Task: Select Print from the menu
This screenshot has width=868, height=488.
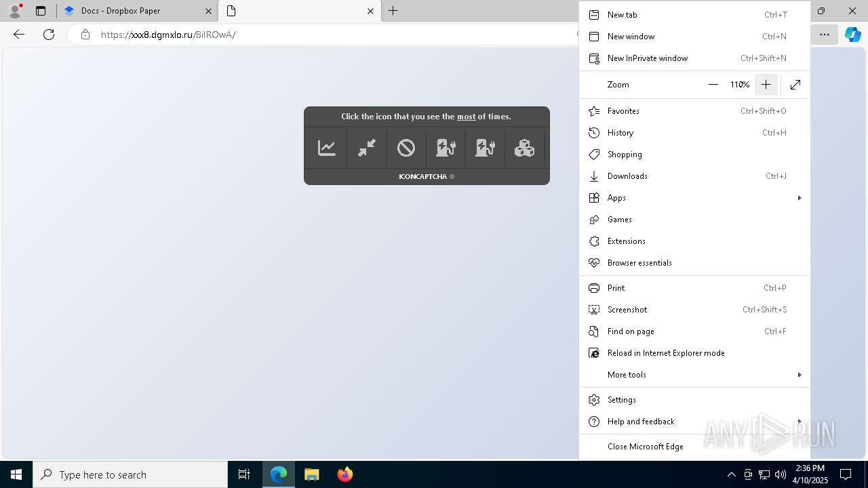Action: click(695, 288)
